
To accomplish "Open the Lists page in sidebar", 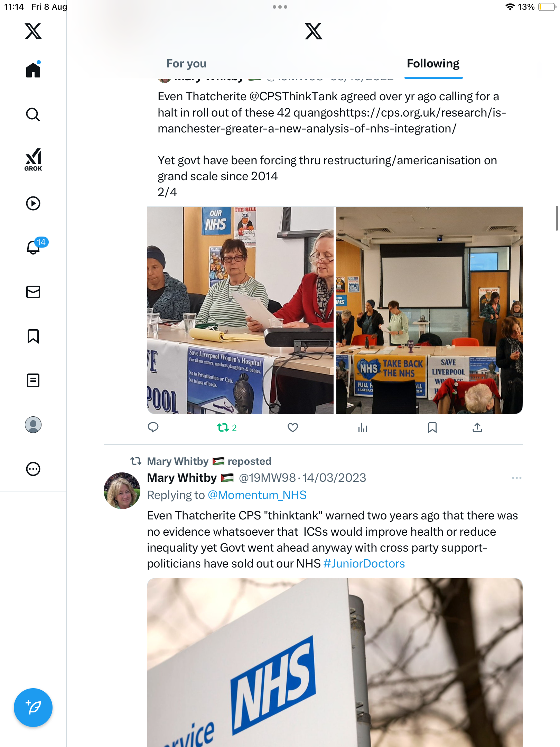I will pos(33,380).
